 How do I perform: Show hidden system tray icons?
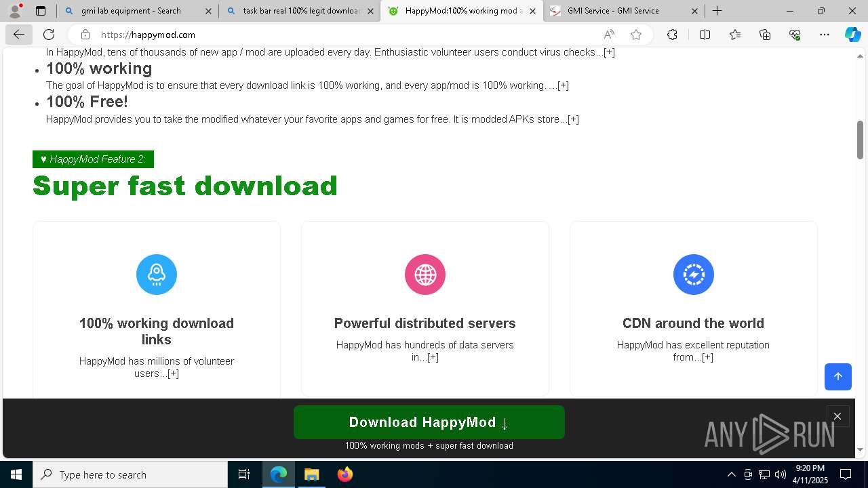[x=731, y=474]
